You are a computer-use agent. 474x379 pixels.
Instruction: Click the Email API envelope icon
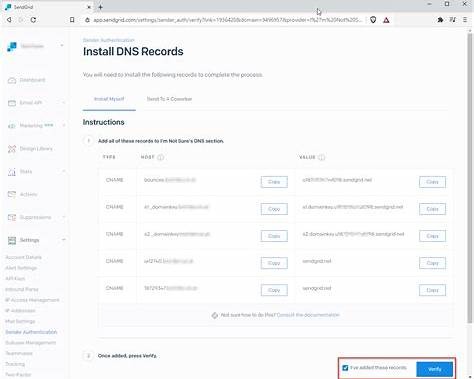tap(12, 103)
